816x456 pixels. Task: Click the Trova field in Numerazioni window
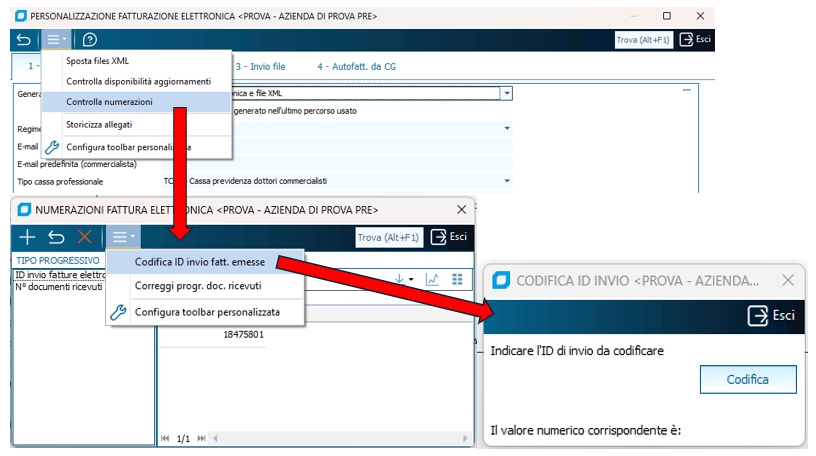pos(388,237)
